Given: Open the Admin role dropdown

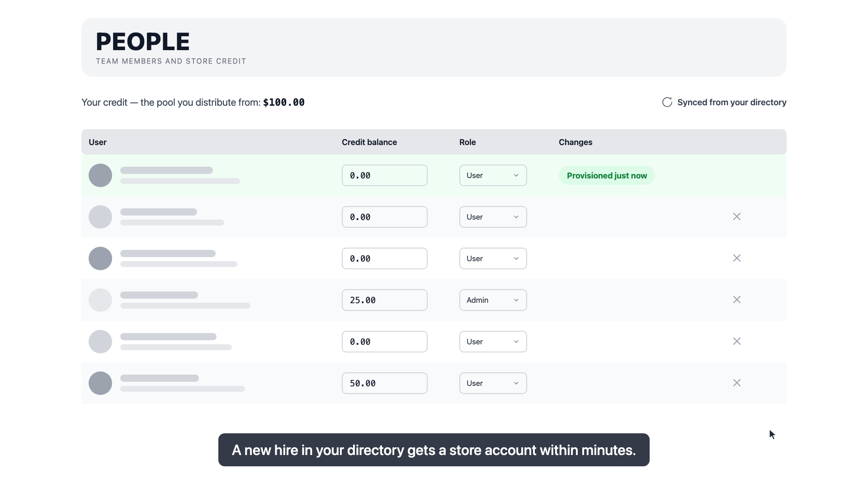Looking at the screenshot, I should 493,300.
